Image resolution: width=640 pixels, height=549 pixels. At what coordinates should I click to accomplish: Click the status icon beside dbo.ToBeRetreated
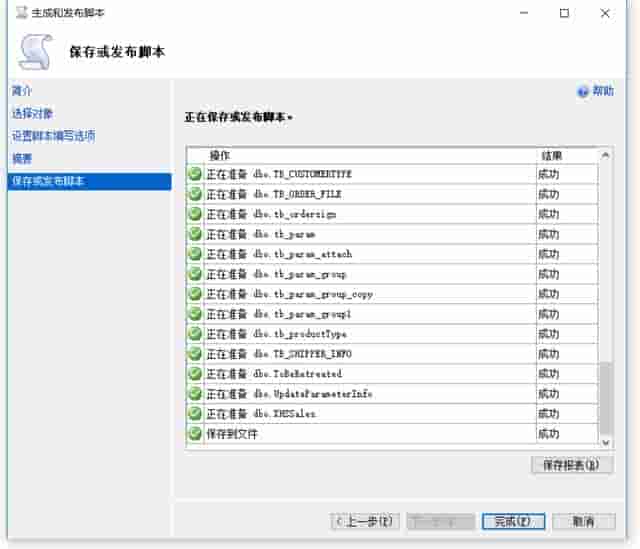click(x=195, y=374)
